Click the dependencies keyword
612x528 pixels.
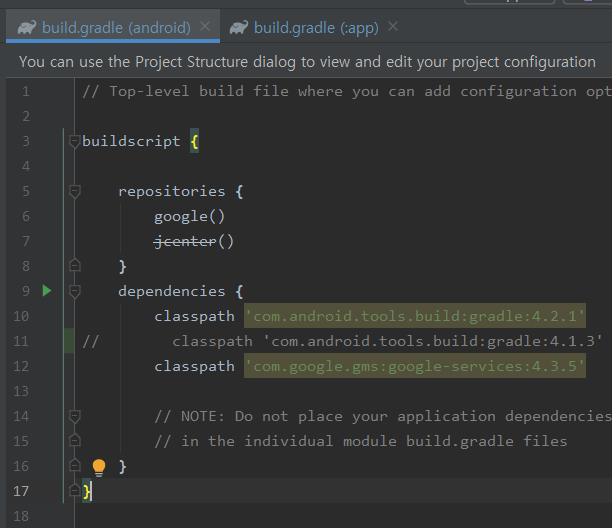pos(172,292)
